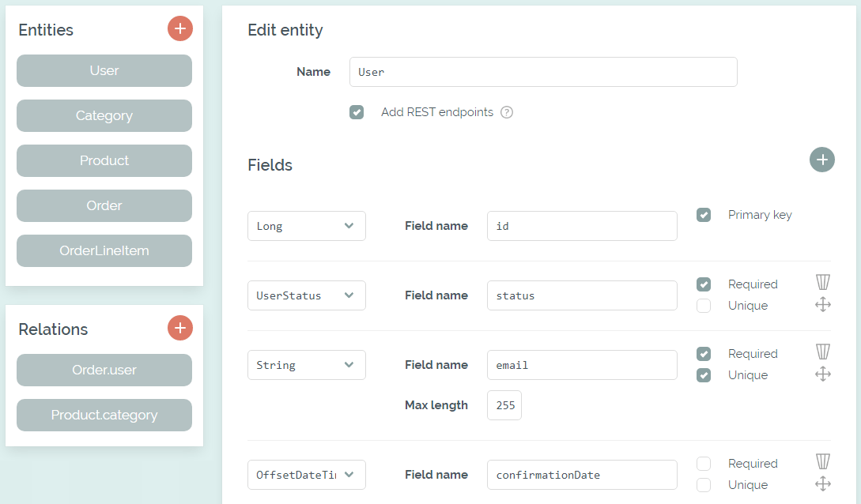Check Required for the confirmationDate field
The height and width of the screenshot is (504, 861).
click(x=704, y=463)
